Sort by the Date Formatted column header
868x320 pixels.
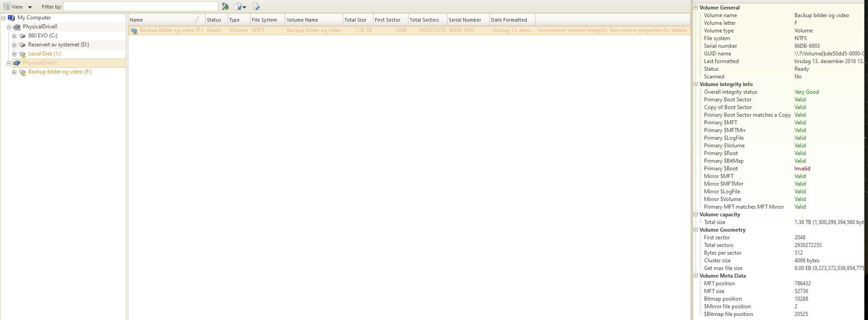pyautogui.click(x=513, y=20)
